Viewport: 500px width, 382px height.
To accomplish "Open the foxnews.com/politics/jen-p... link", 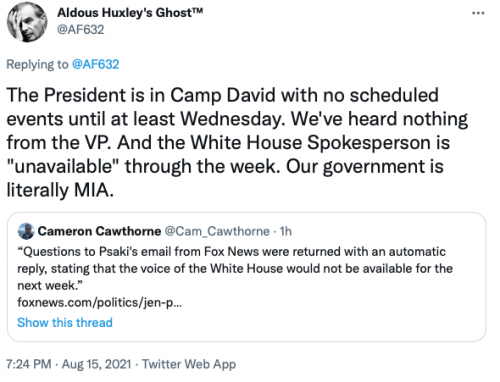I will click(100, 302).
